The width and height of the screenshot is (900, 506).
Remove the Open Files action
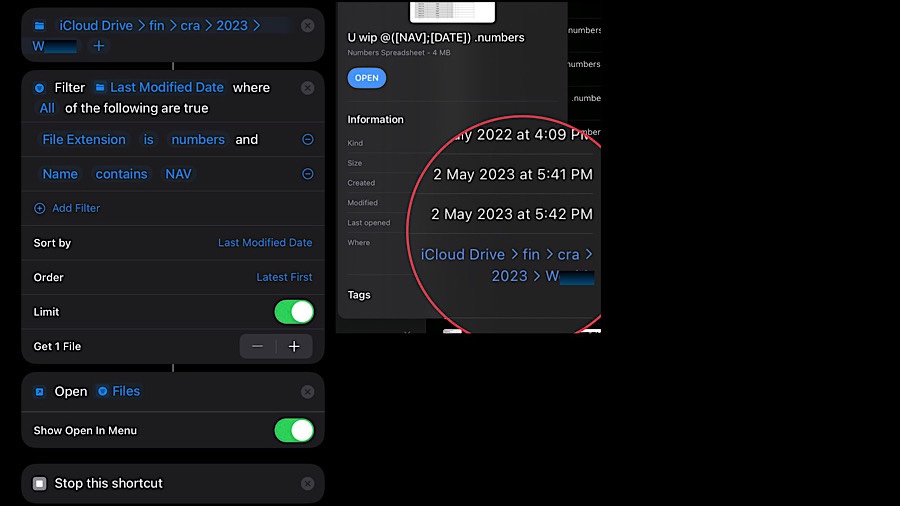point(308,392)
